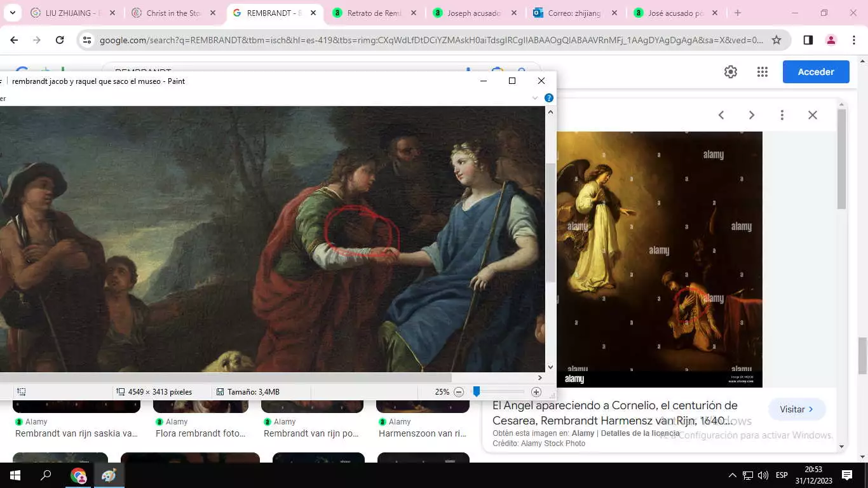868x488 pixels.
Task: Open the Windows Start menu
Action: (x=15, y=475)
